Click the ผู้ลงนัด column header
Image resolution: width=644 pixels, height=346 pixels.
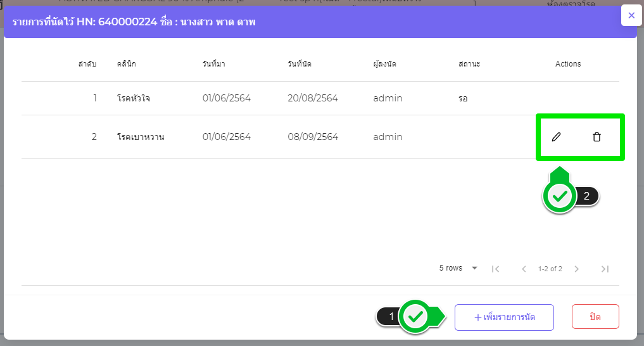(x=385, y=64)
